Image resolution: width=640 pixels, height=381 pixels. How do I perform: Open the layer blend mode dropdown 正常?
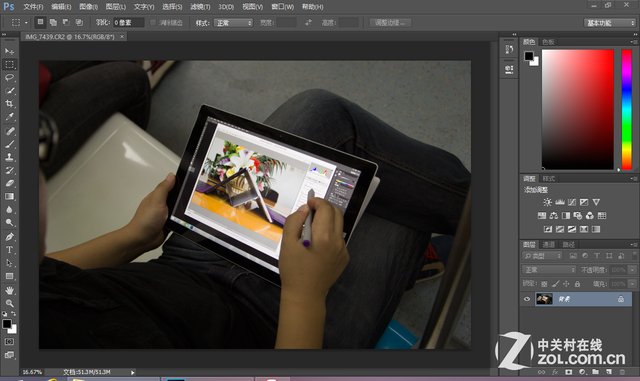pos(549,270)
